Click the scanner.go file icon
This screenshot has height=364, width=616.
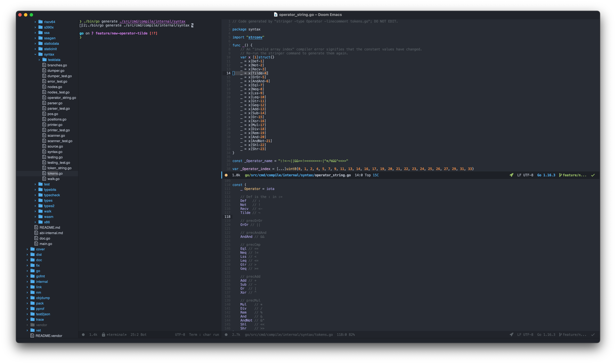44,135
